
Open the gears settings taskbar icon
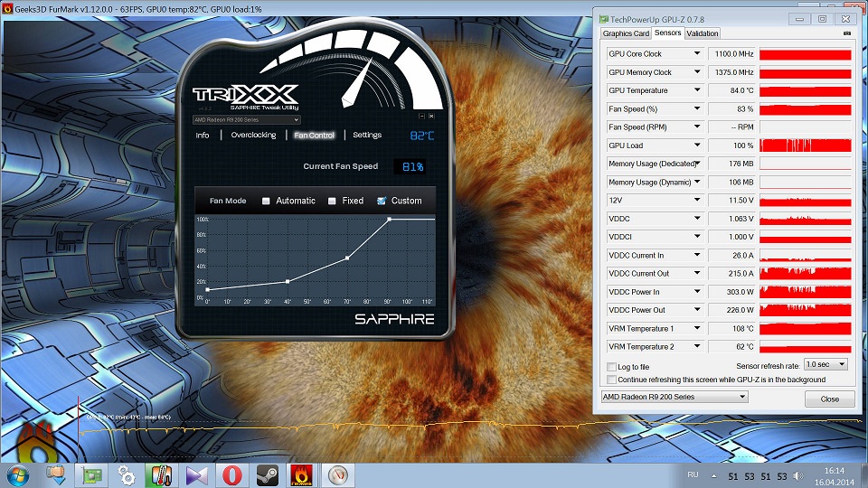pos(126,476)
